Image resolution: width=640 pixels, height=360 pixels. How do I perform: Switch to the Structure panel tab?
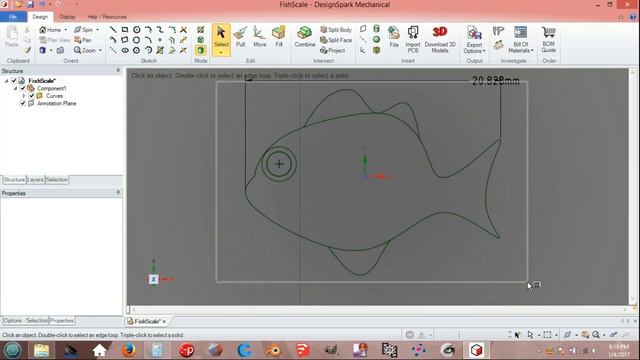(x=14, y=180)
